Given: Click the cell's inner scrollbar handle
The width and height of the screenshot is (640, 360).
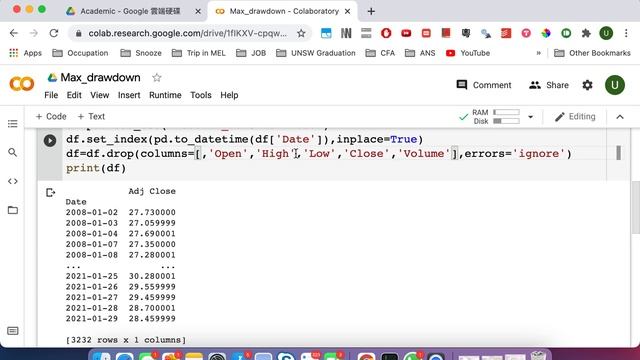Looking at the screenshot, I should point(619,153).
